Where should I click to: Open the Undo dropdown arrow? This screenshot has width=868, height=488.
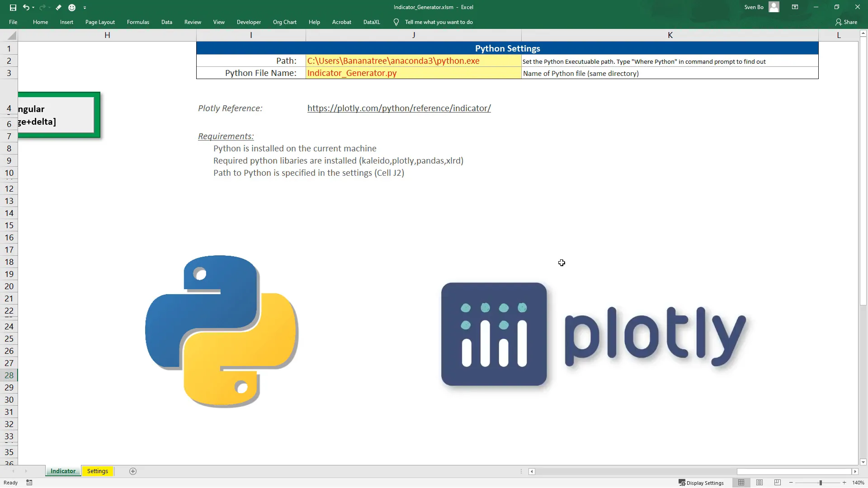coord(33,7)
